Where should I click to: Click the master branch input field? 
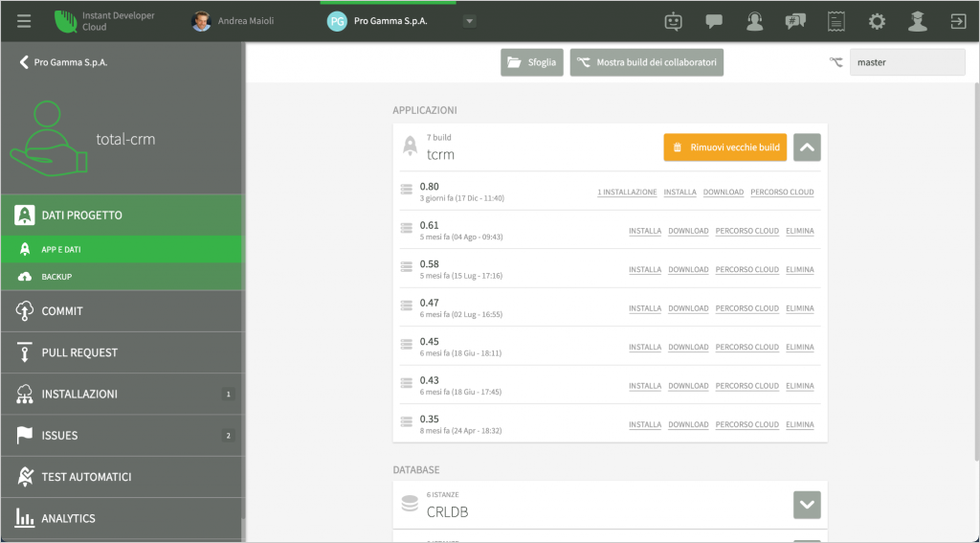pyautogui.click(x=907, y=62)
